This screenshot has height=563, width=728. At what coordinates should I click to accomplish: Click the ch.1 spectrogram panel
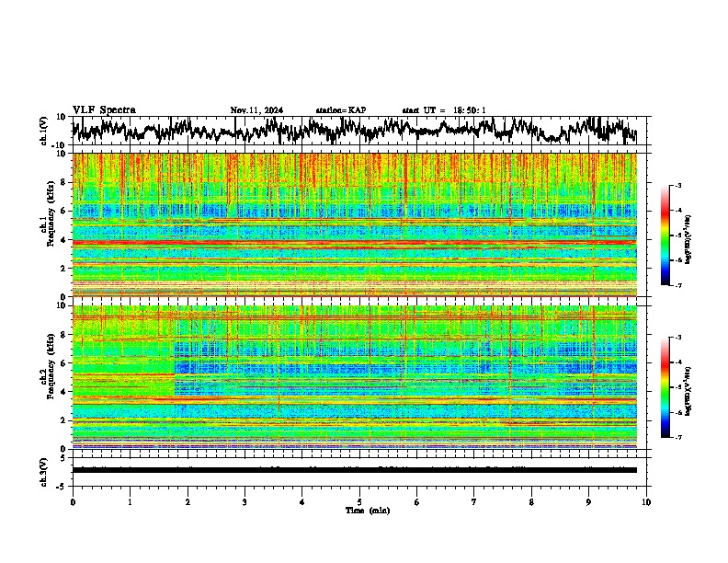coord(355,224)
